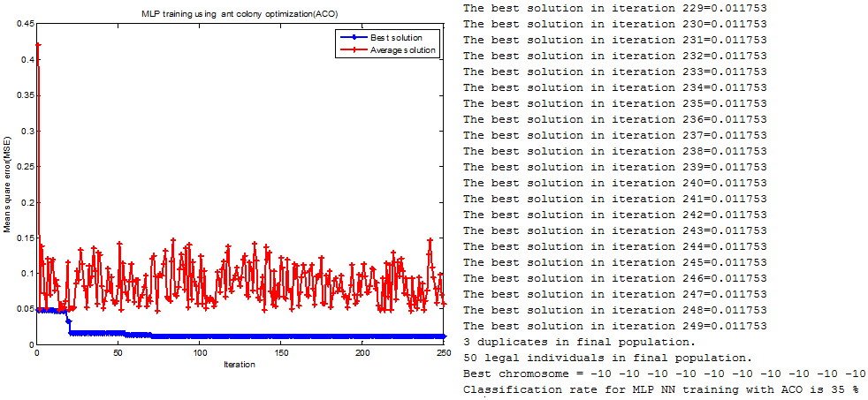Click '3 duplicates in final population' line
The width and height of the screenshot is (868, 400).
579,342
